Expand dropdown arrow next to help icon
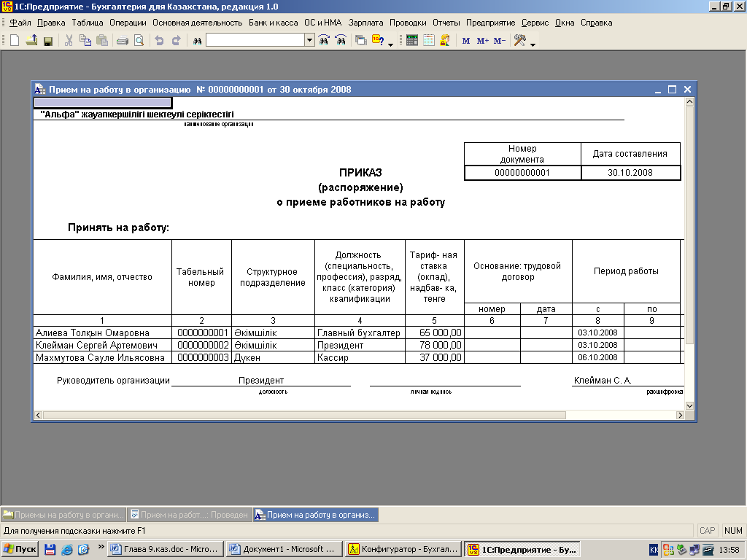Viewport: 747px width, 560px height. pyautogui.click(x=391, y=44)
